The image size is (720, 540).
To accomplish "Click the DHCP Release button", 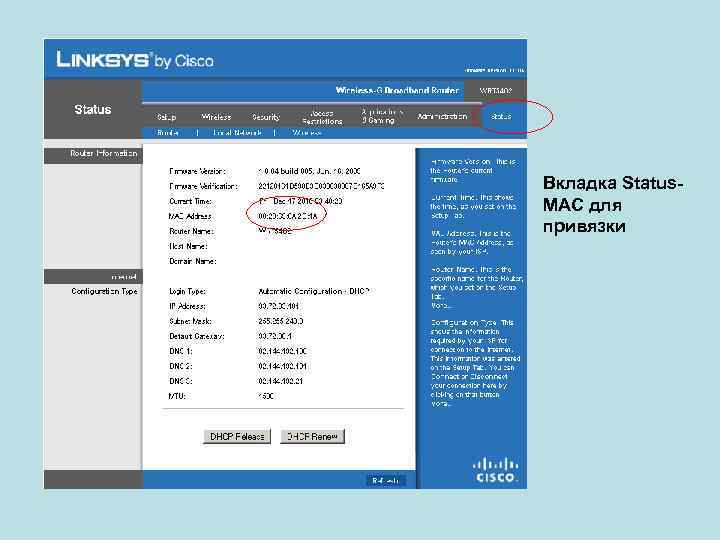I will coord(237,436).
